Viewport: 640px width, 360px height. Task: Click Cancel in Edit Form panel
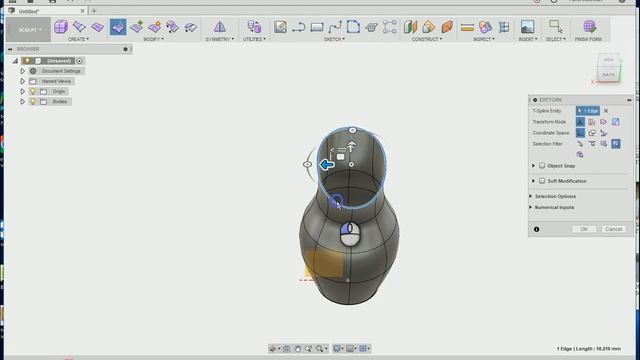[613, 229]
